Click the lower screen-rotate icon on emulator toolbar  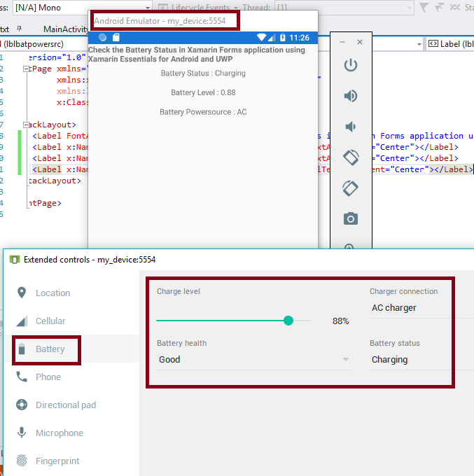(x=350, y=188)
